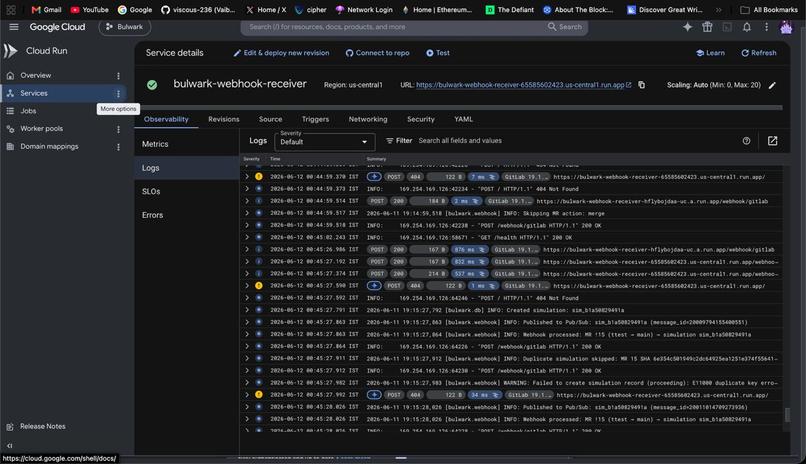Expand log entry at 00:44:59.370
The height and width of the screenshot is (464, 806).
click(247, 176)
